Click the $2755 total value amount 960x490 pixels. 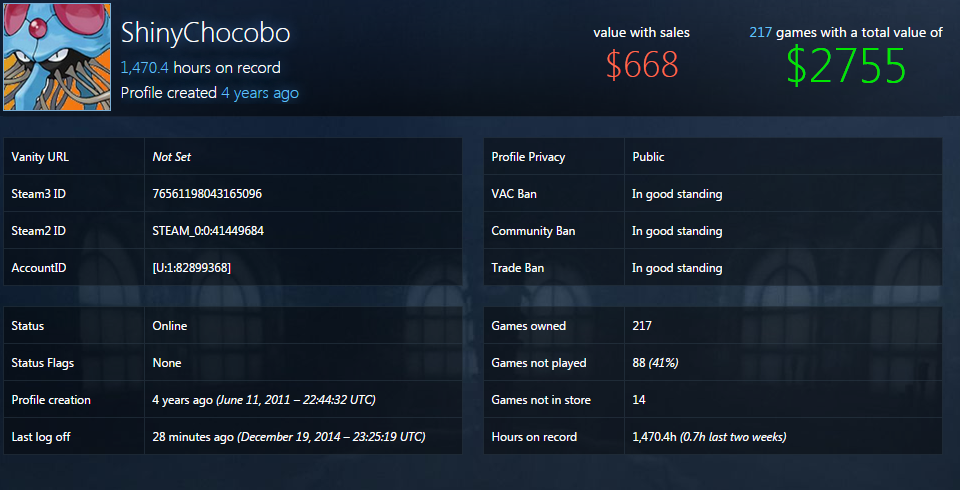tap(845, 66)
